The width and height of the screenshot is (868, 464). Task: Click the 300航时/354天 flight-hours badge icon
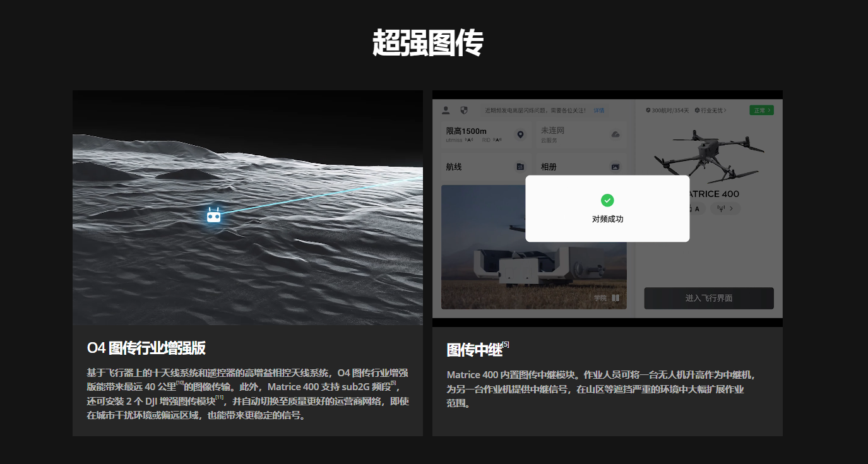coord(648,110)
